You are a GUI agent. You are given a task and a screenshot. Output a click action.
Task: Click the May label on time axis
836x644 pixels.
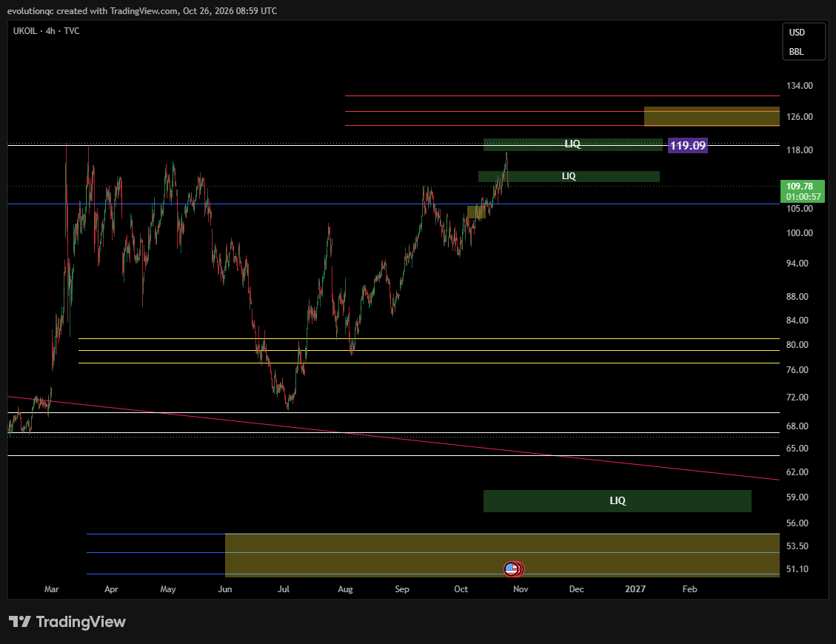(168, 589)
